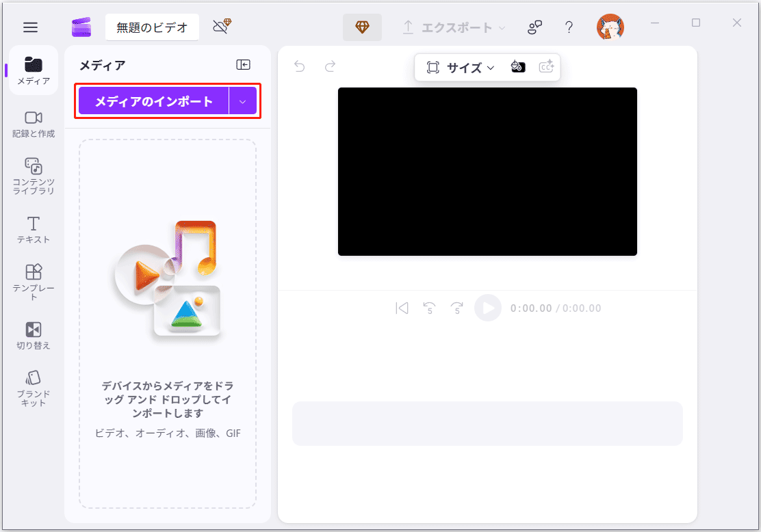Click the 無題のビデオ title field

[152, 27]
